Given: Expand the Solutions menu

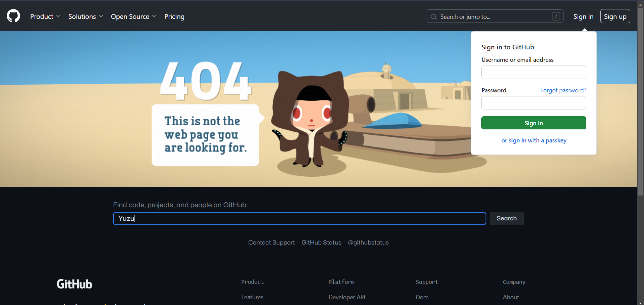Looking at the screenshot, I should click(x=86, y=16).
